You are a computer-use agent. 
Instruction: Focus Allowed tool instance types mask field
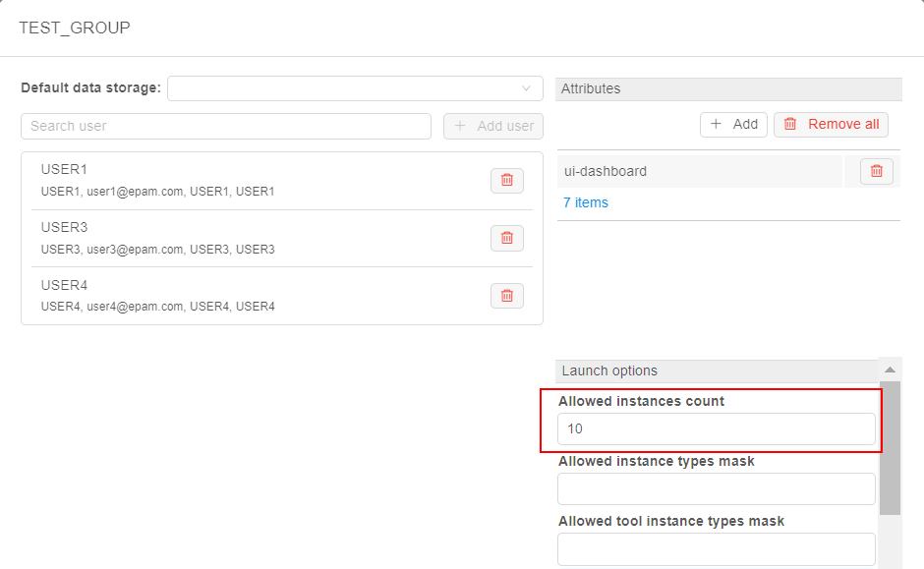(717, 549)
